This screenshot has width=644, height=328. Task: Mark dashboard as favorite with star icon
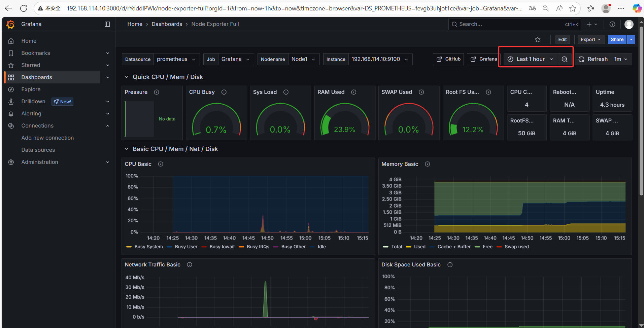(x=538, y=39)
